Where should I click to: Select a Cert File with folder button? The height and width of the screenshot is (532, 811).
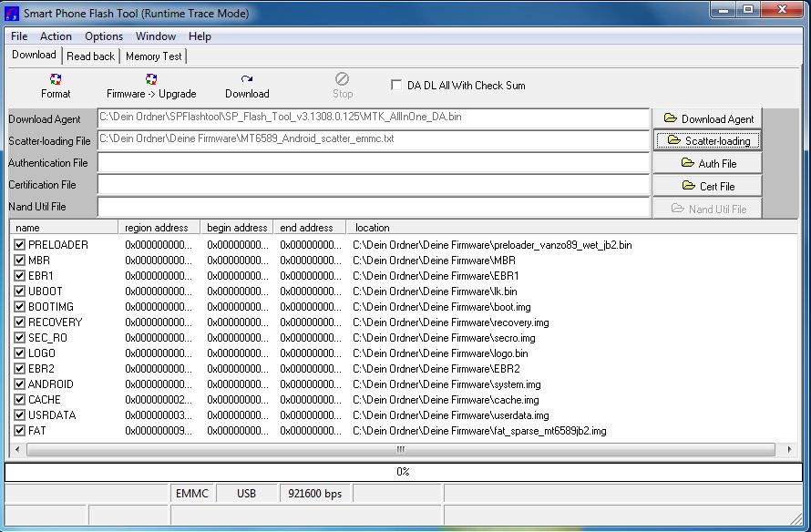coord(708,187)
